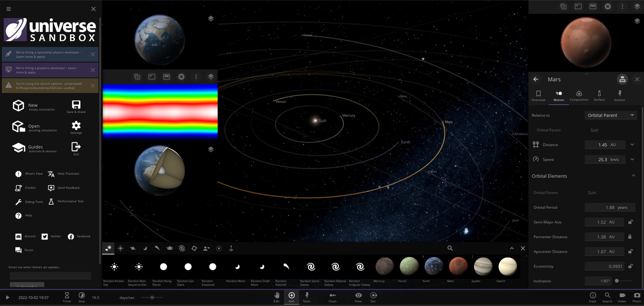Expand the Distance options chevron
Viewport: 644px width, 306px height.
pyautogui.click(x=632, y=145)
